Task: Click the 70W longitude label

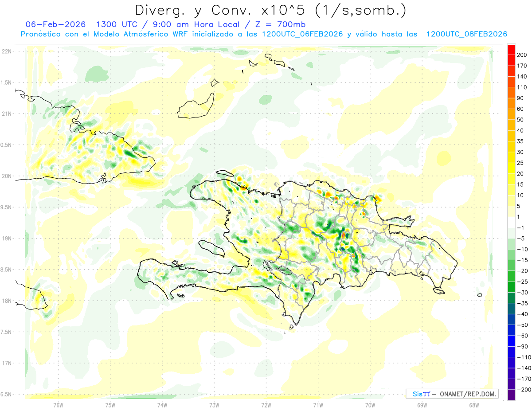Action: tap(370, 404)
